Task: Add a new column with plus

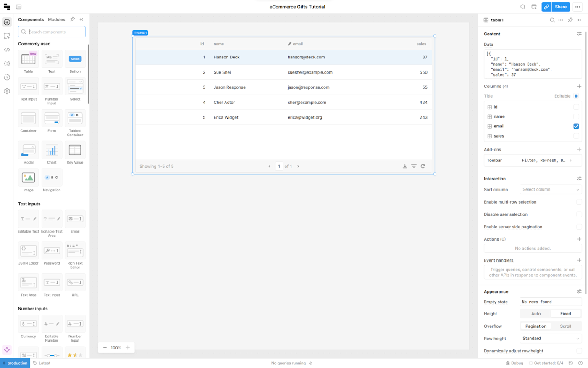Action: (579, 86)
